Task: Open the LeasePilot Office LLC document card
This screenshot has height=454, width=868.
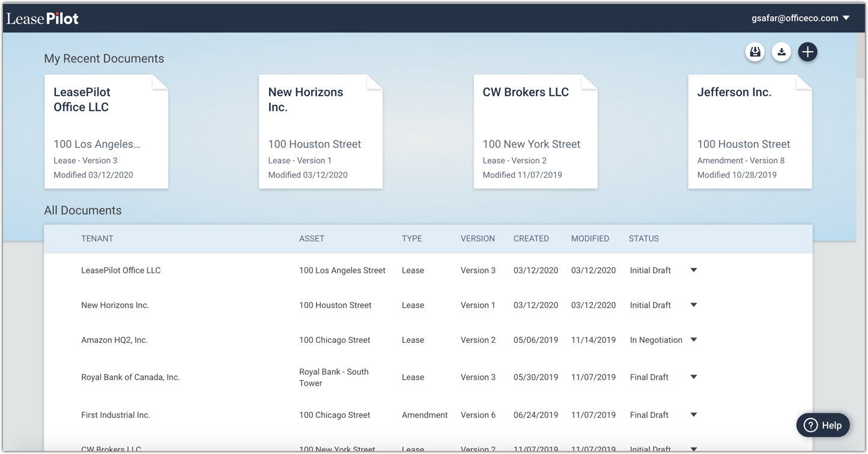Action: 106,131
